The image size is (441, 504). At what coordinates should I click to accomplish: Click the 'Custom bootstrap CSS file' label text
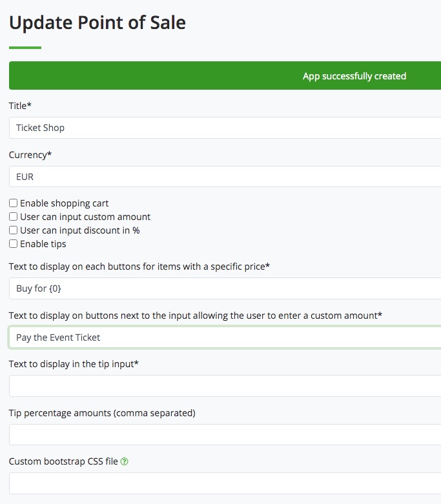[63, 462]
